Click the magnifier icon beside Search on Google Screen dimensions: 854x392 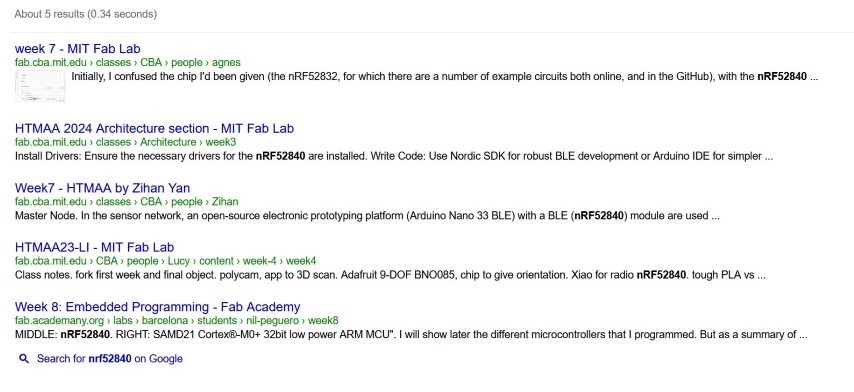[23, 359]
